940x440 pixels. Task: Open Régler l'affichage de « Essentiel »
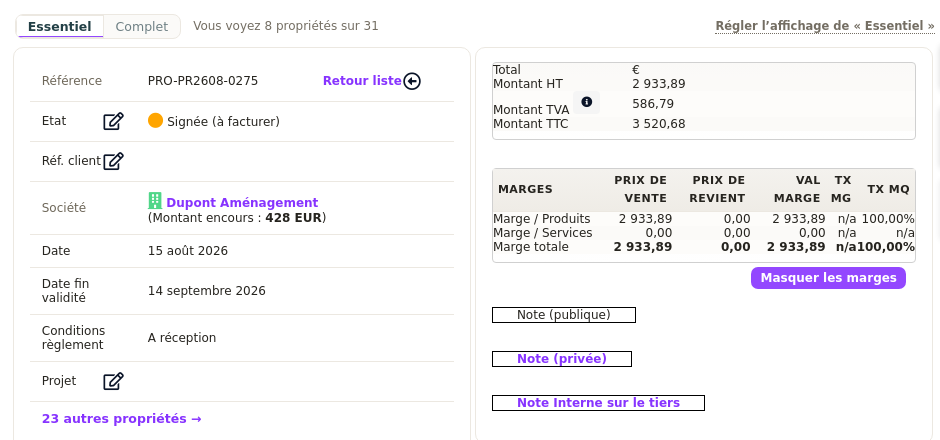[x=825, y=26]
